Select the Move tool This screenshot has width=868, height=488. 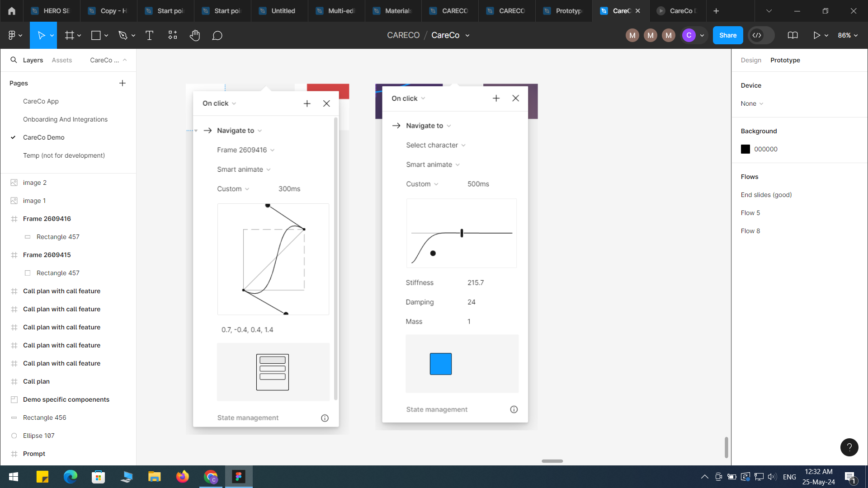click(41, 35)
